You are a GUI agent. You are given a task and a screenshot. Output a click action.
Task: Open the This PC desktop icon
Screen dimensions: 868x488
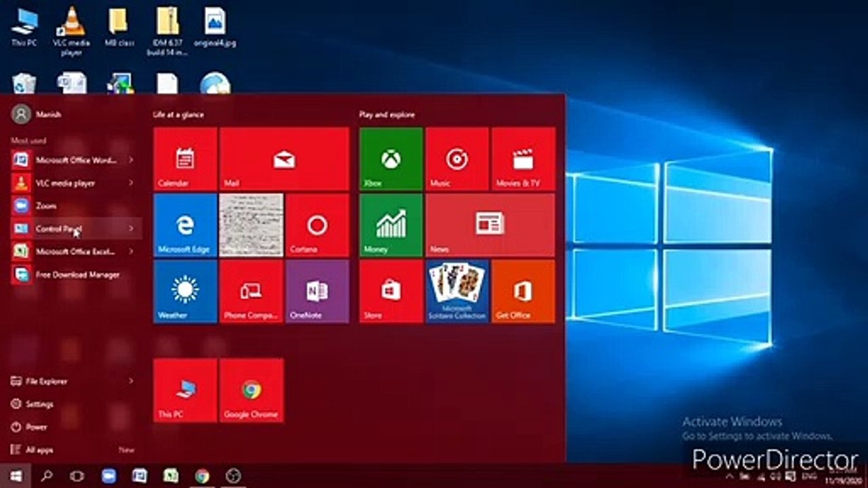(x=24, y=28)
